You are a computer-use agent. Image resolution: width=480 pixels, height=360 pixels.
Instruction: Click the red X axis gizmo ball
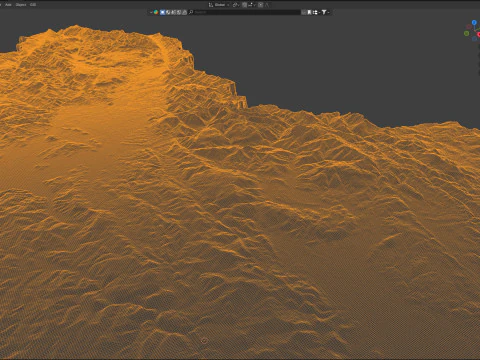coord(478,34)
